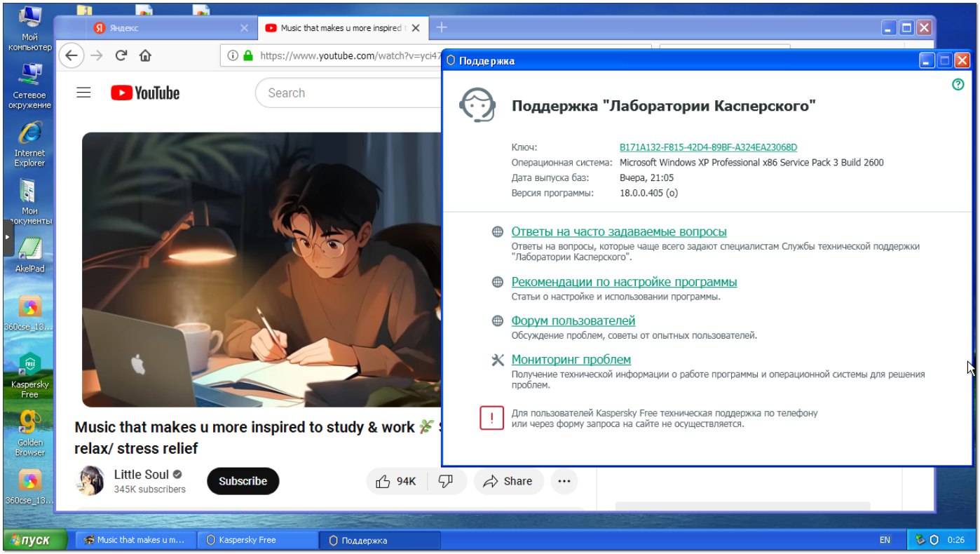Screen dimensions: 980x554
Task: Click the Share button under video
Action: pyautogui.click(x=510, y=481)
